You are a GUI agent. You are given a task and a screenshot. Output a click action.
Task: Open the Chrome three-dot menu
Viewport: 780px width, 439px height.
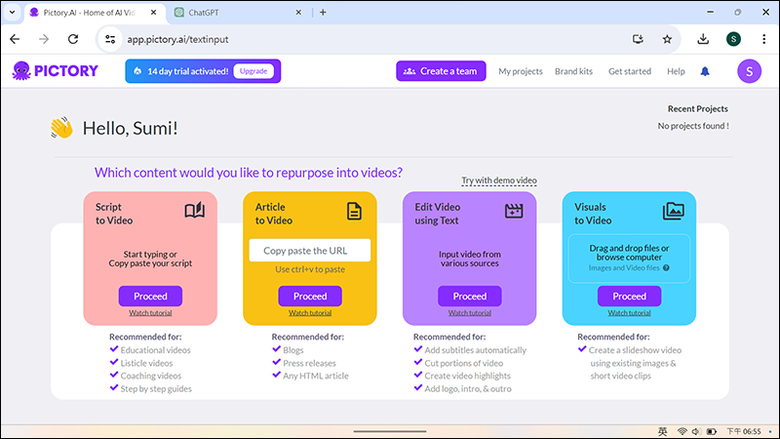[x=764, y=39]
